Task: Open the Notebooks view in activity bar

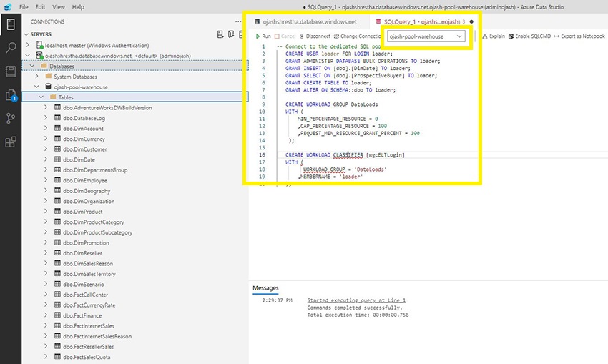Action: tap(10, 72)
